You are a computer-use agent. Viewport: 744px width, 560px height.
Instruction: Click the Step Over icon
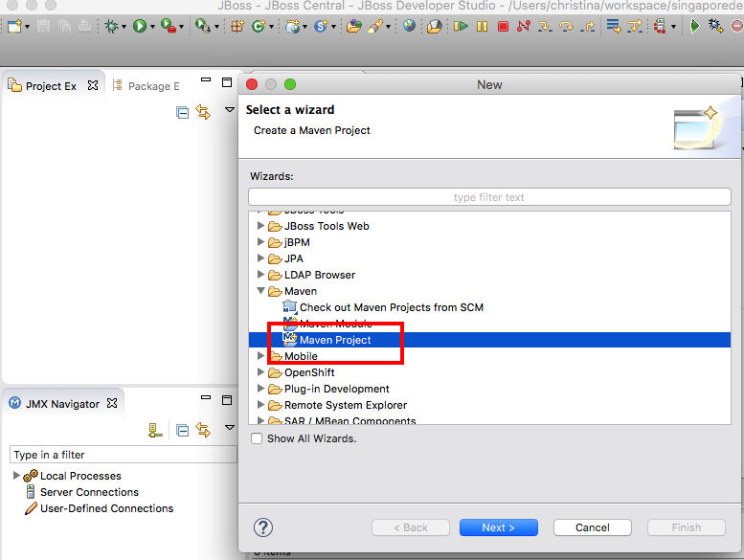[566, 26]
